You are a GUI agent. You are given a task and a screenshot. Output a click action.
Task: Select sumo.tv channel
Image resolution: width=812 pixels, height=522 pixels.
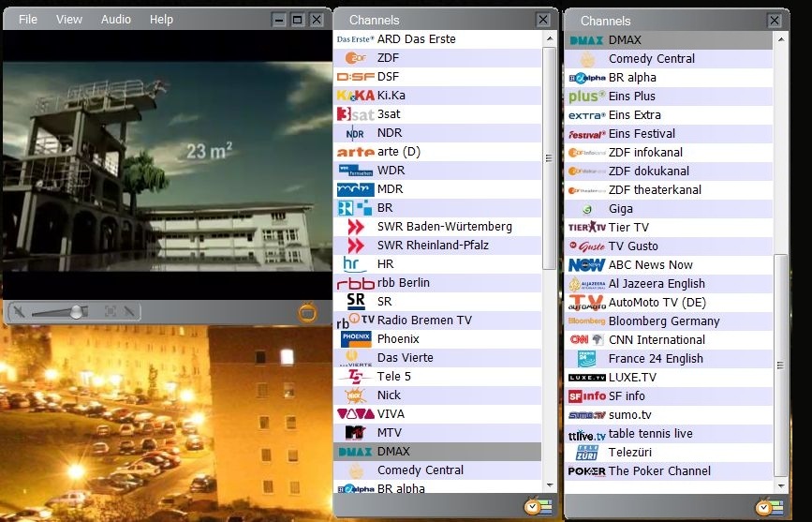coord(669,415)
